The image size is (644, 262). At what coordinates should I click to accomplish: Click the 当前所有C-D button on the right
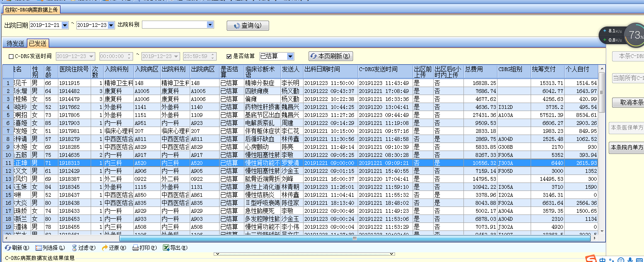click(628, 78)
